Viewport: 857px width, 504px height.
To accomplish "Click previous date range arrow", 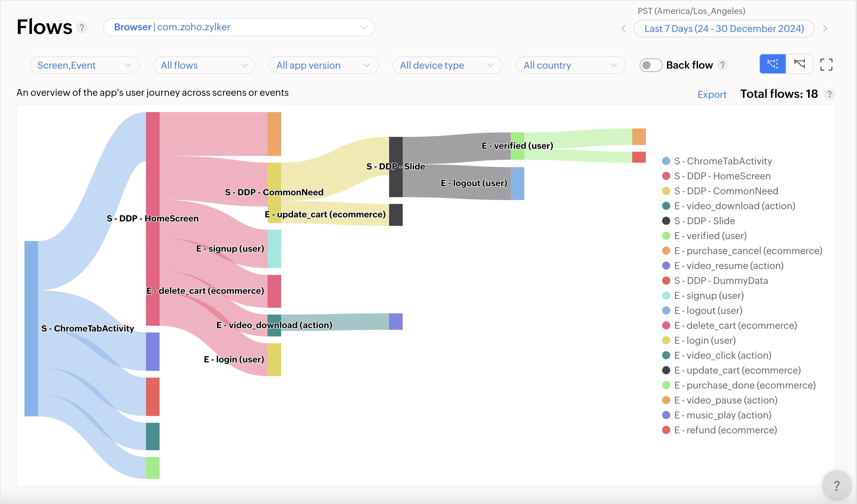I will (x=623, y=29).
